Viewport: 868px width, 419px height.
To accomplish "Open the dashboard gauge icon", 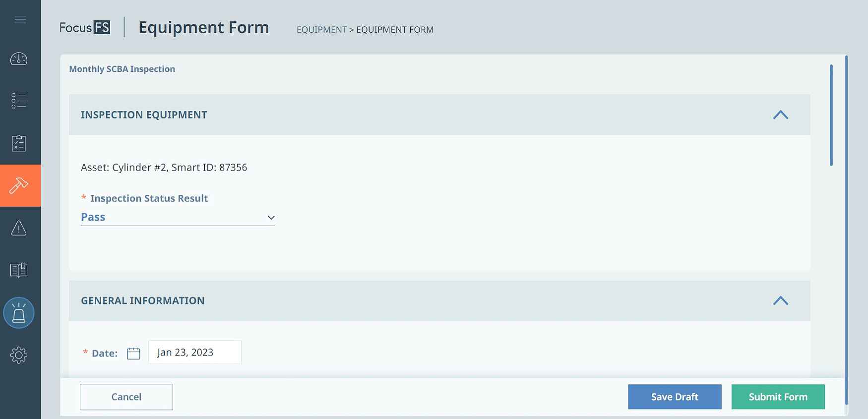I will pos(19,59).
